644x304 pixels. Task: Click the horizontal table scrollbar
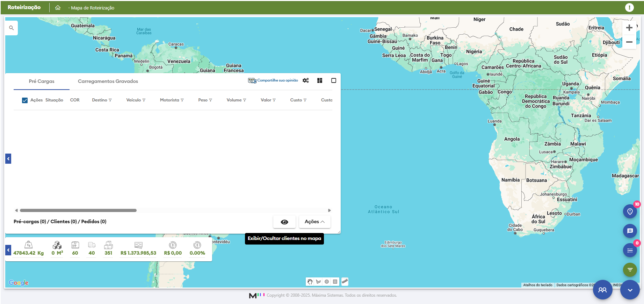click(78, 211)
